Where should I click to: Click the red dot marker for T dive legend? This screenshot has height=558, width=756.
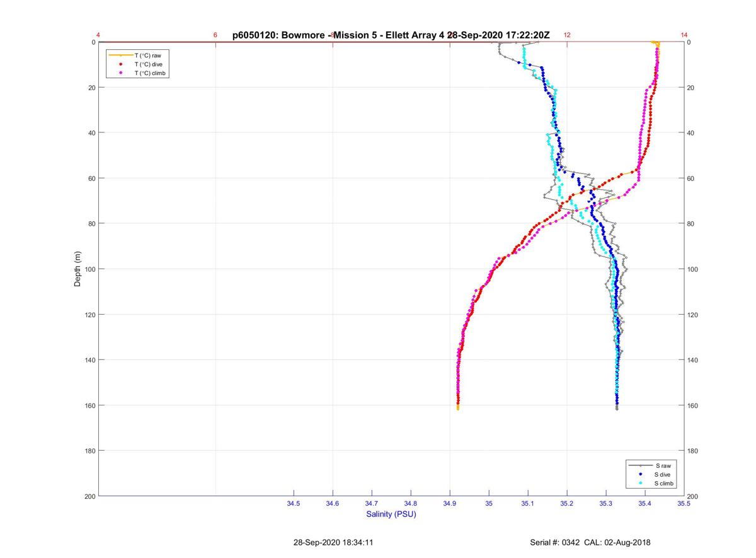click(120, 64)
